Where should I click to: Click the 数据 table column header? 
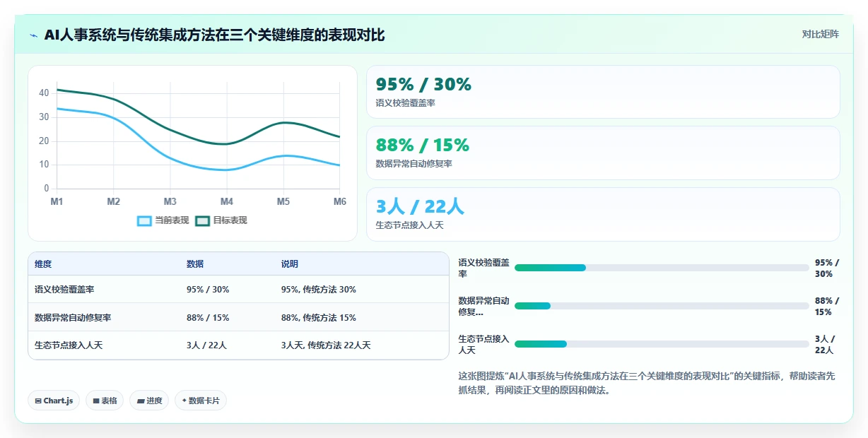coord(195,264)
